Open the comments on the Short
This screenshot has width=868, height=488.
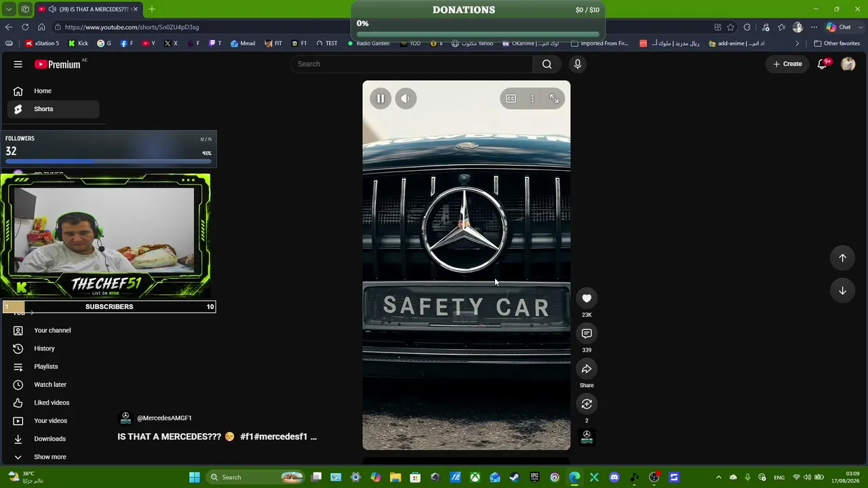(587, 333)
